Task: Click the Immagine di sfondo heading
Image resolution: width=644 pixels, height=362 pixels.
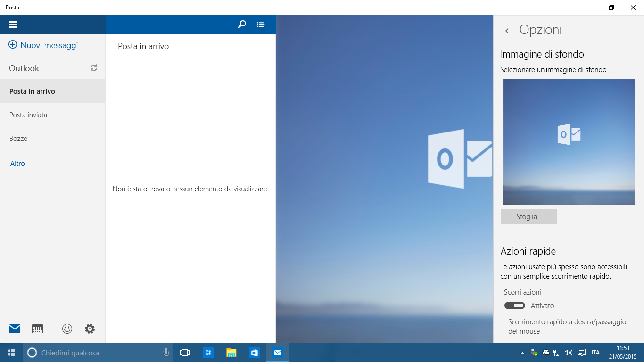Action: (x=542, y=54)
